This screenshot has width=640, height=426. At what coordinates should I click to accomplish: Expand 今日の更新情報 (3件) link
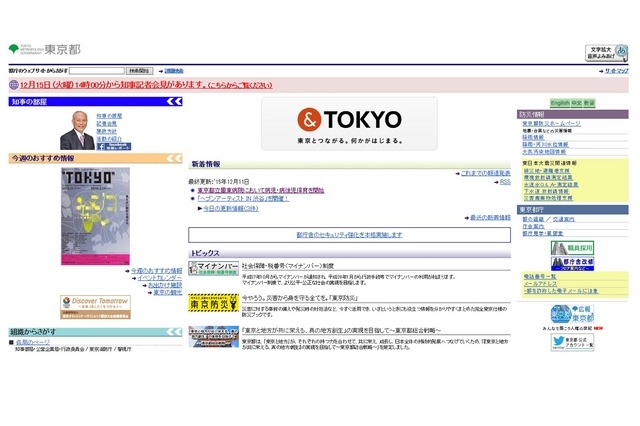click(231, 209)
